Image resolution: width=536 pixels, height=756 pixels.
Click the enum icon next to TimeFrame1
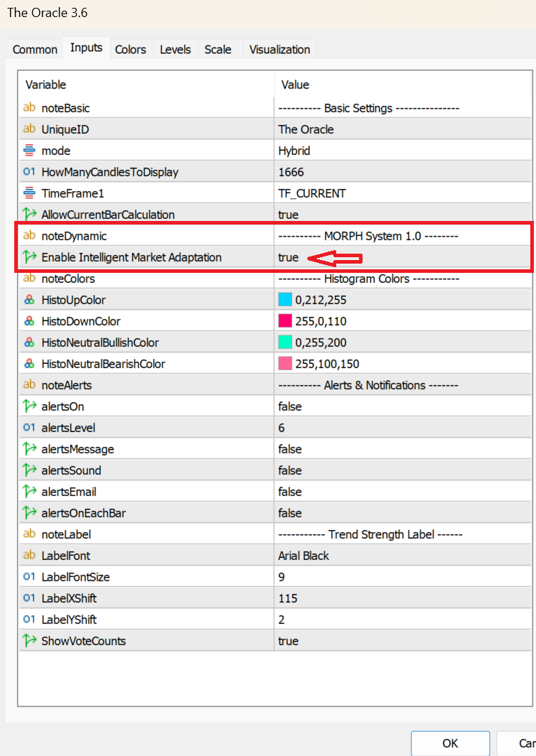click(x=29, y=193)
